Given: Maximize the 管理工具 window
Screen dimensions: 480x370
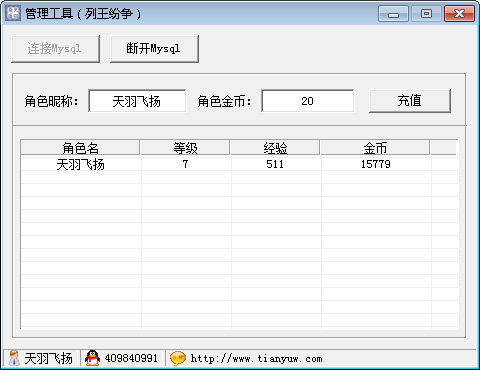Looking at the screenshot, I should (x=426, y=14).
